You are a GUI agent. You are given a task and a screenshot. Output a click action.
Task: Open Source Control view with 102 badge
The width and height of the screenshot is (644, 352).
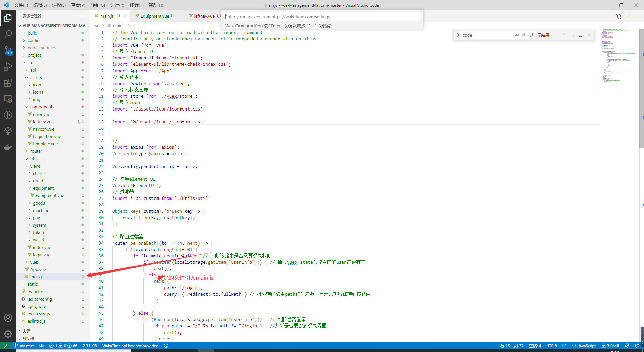click(x=8, y=50)
